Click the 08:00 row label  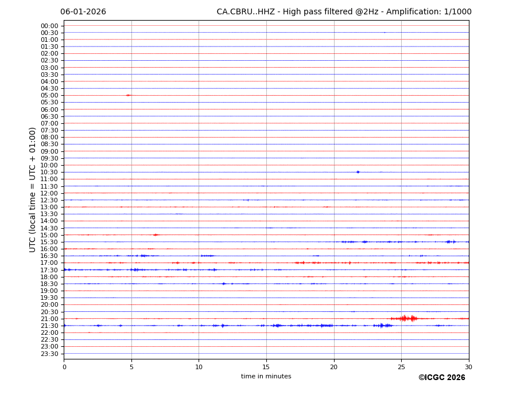tap(49, 137)
